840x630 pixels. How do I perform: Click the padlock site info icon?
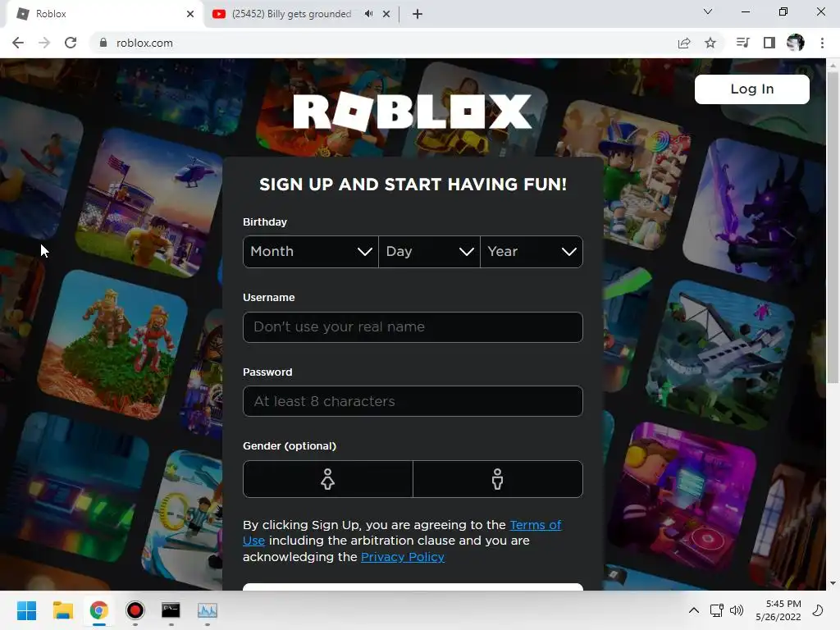pyautogui.click(x=103, y=43)
